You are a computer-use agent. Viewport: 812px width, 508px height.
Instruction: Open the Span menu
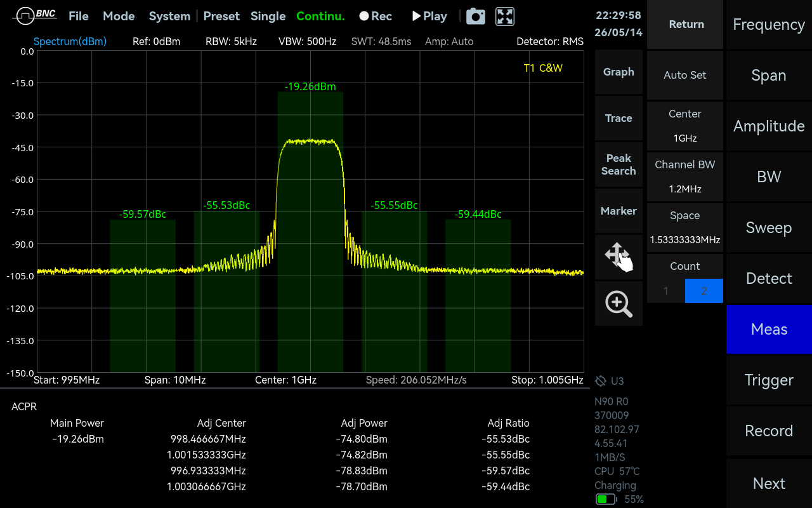769,75
